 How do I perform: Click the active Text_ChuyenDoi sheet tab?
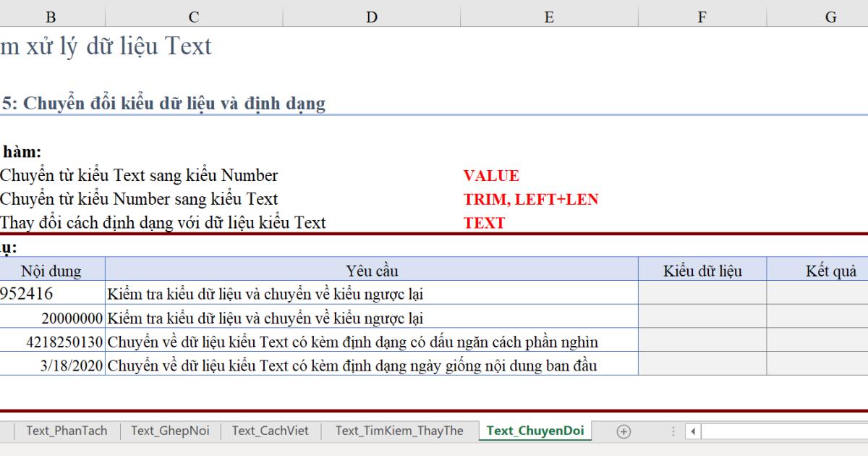pyautogui.click(x=535, y=431)
